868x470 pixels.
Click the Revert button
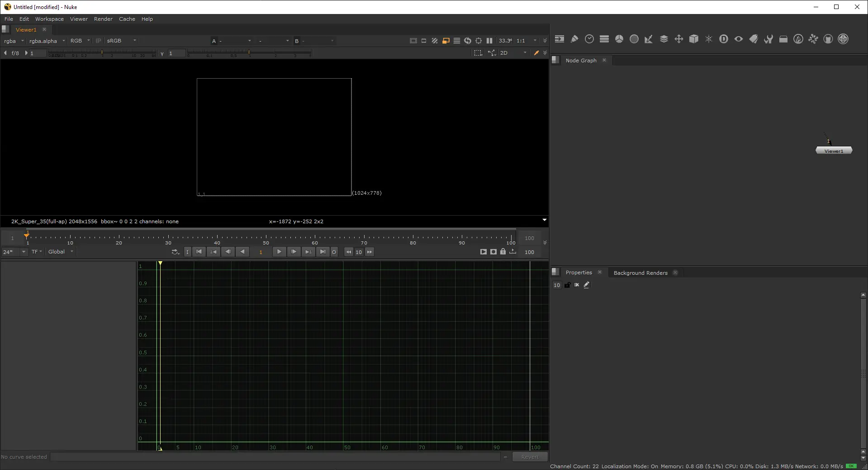530,457
